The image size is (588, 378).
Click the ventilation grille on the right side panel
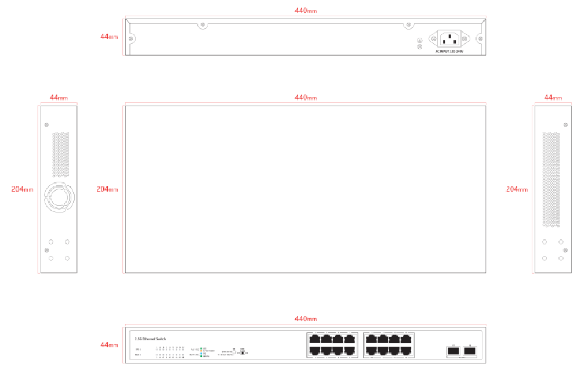tap(551, 179)
